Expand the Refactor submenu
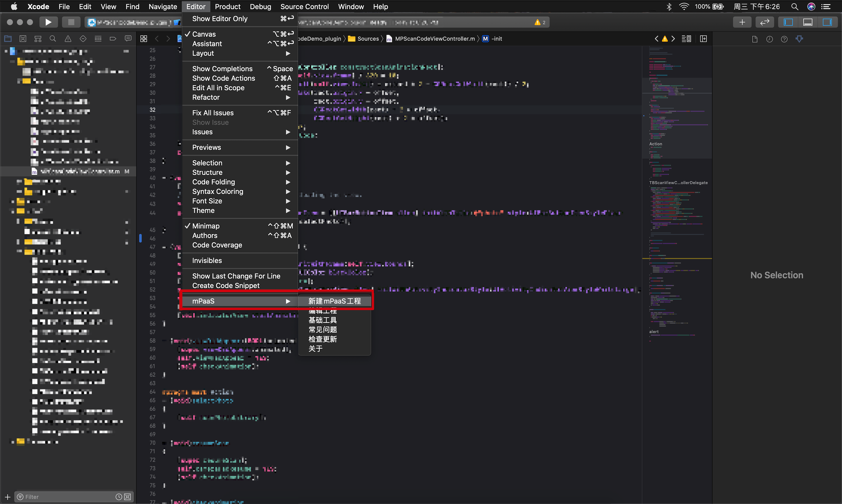Image resolution: width=842 pixels, height=504 pixels. click(x=240, y=97)
